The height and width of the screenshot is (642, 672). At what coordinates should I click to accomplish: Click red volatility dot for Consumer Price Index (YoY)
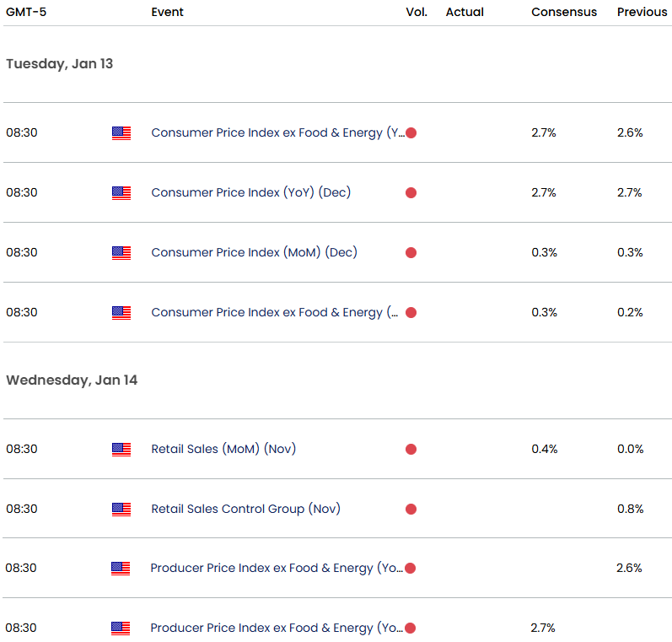tap(411, 193)
